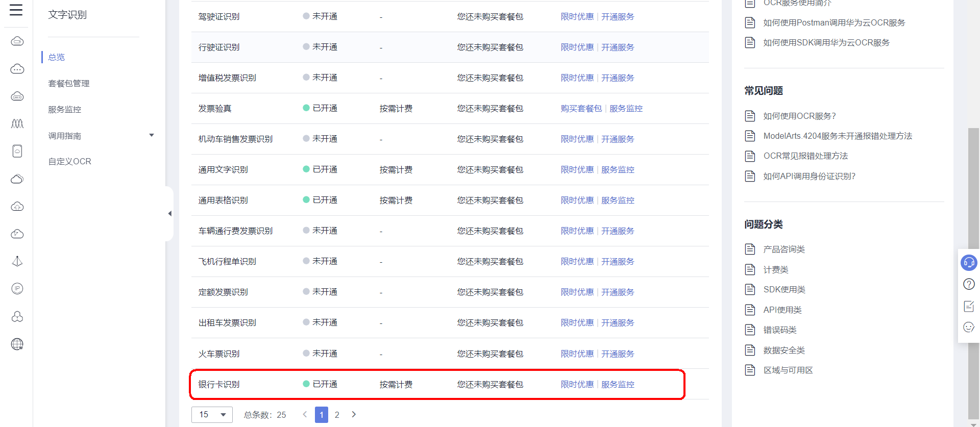Click the IP circle sidebar icon
This screenshot has width=980, height=427.
coord(17,289)
